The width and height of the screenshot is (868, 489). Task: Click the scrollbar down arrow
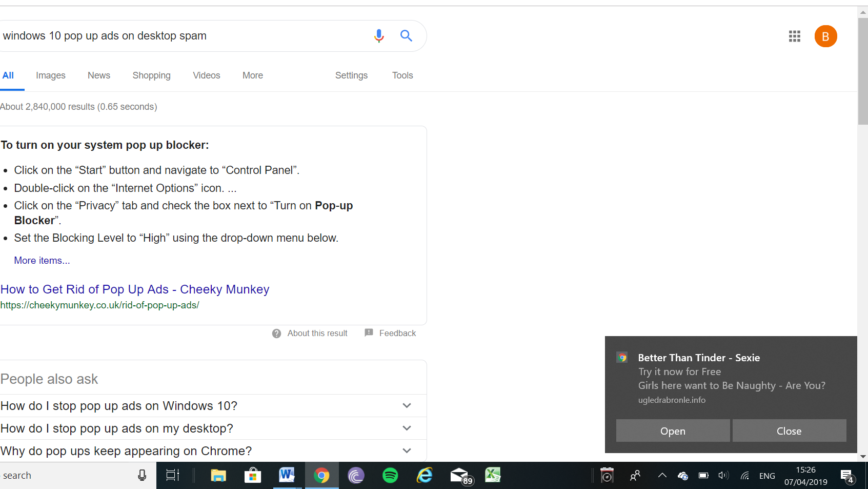pyautogui.click(x=863, y=457)
